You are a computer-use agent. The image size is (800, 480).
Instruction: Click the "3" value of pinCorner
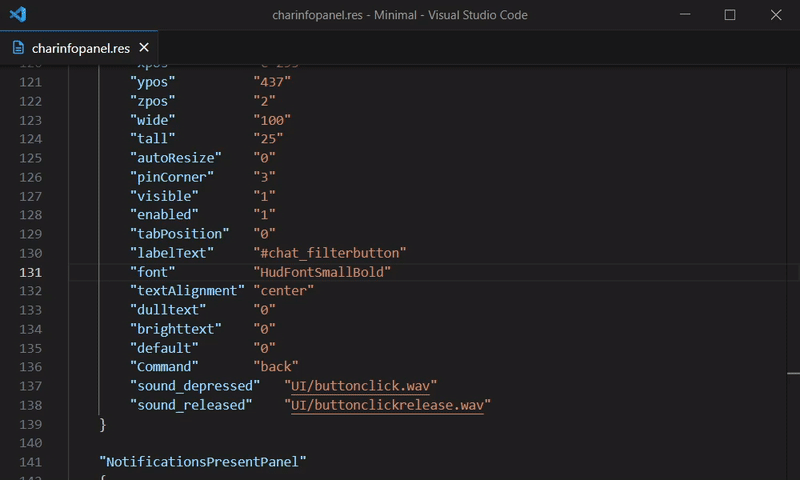click(265, 177)
